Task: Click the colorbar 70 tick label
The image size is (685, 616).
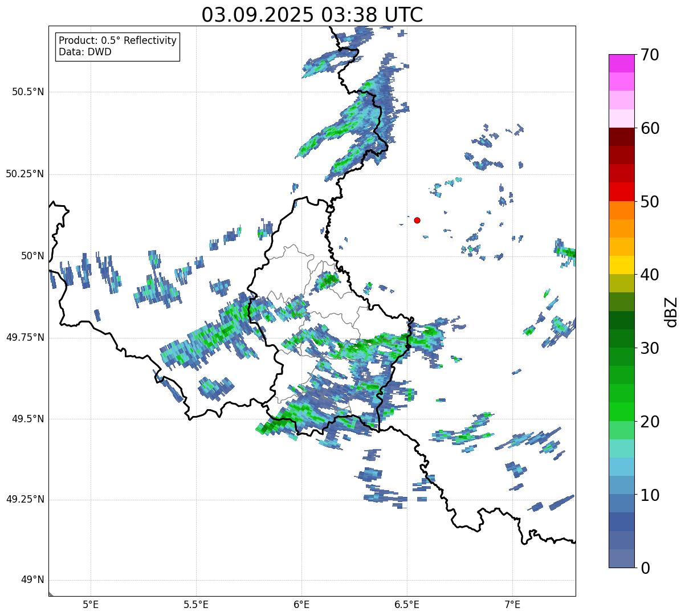Action: tap(650, 55)
